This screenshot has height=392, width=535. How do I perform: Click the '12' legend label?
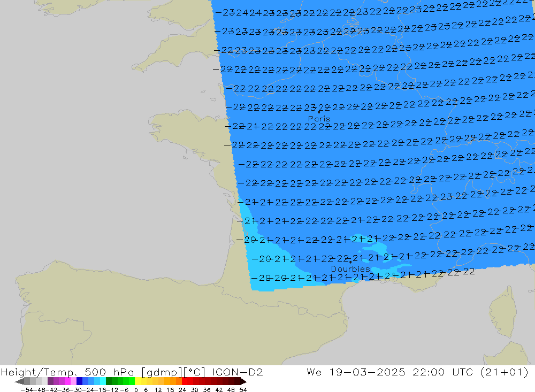coord(158,390)
